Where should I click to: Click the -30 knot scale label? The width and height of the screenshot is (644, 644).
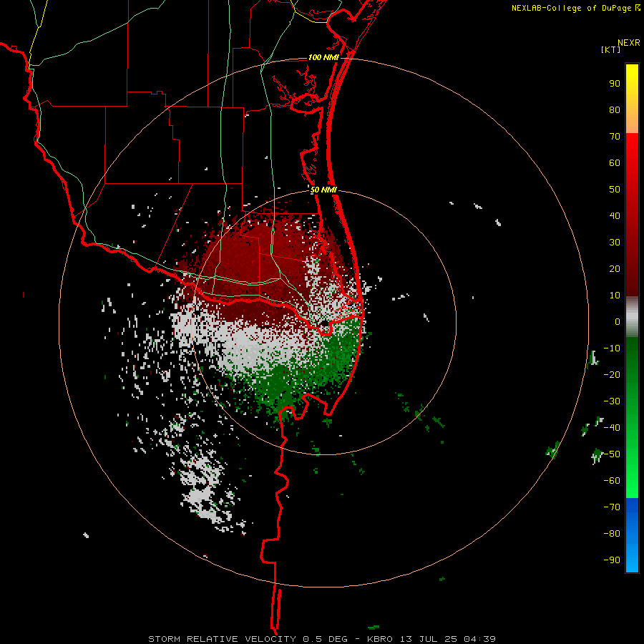pos(612,401)
